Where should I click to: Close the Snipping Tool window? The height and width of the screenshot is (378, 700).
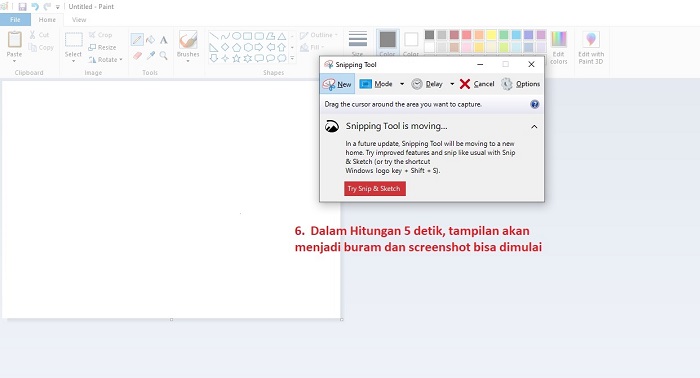(x=531, y=64)
